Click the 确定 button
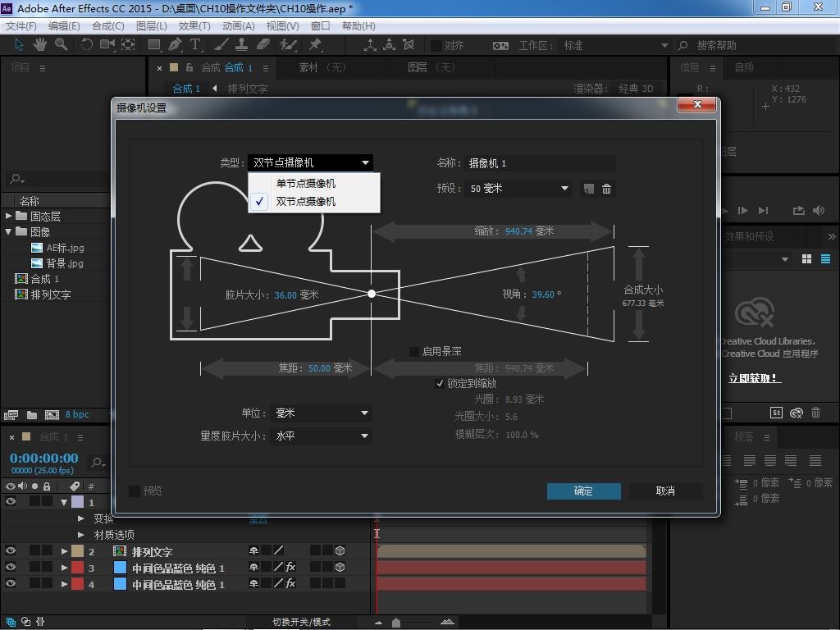This screenshot has width=840, height=630. click(x=584, y=491)
